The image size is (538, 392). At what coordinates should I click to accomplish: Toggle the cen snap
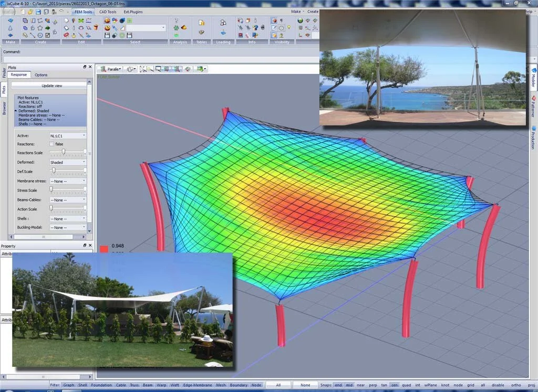point(395,385)
